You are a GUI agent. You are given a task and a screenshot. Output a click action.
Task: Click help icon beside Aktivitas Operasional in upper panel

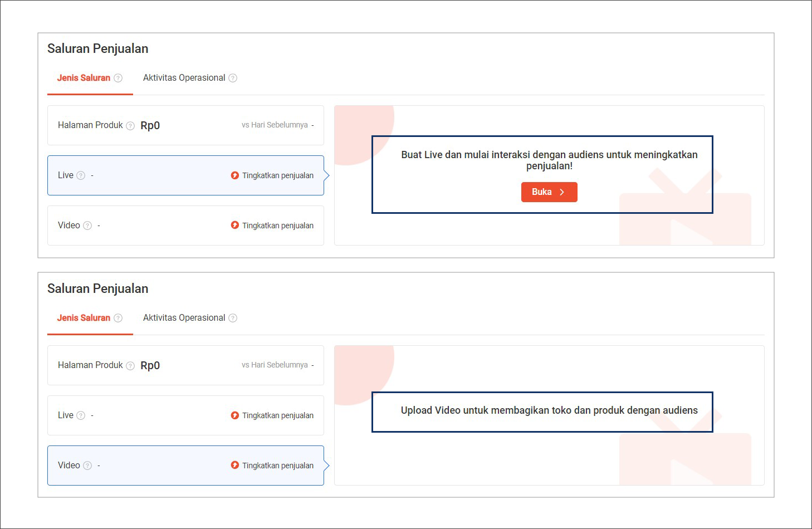(233, 78)
